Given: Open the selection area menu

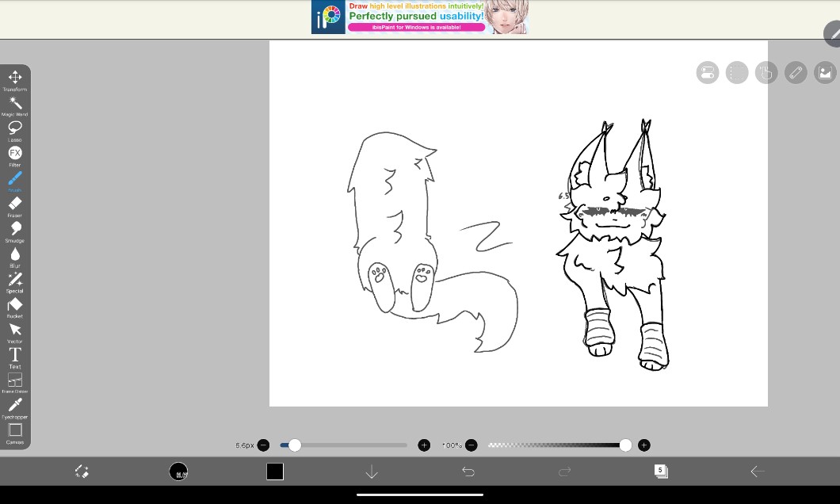Looking at the screenshot, I should coord(737,73).
